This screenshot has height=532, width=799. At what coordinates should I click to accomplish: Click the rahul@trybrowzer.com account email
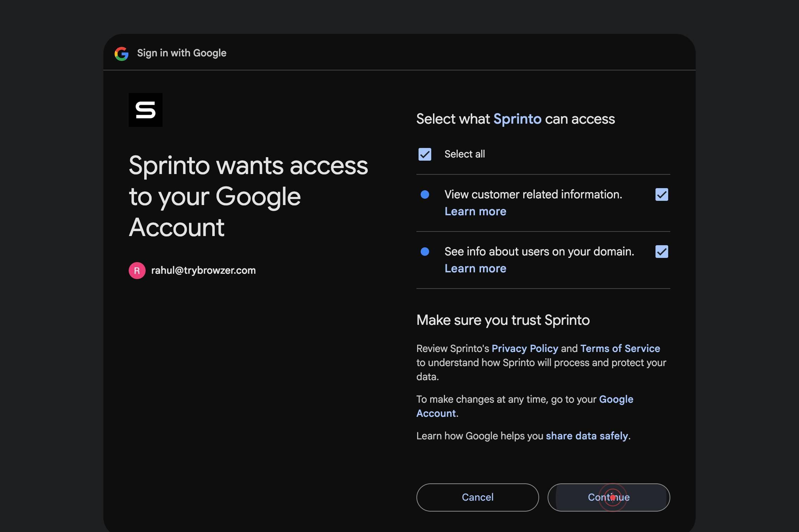tap(203, 271)
